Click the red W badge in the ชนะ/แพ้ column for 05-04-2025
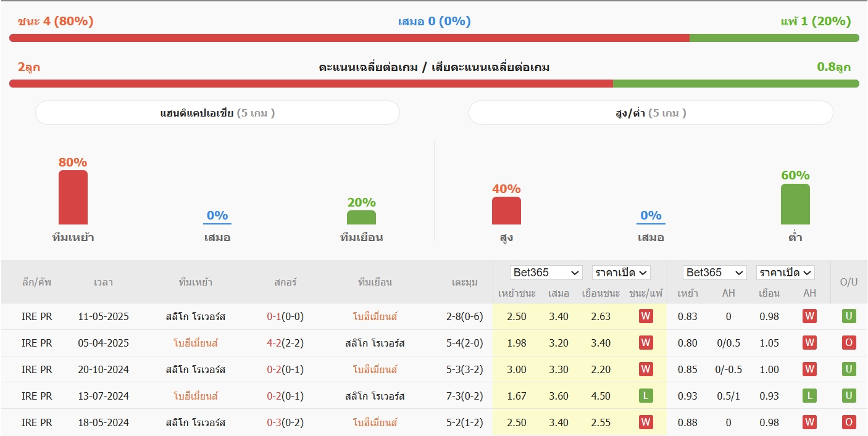The width and height of the screenshot is (868, 436). pyautogui.click(x=646, y=343)
